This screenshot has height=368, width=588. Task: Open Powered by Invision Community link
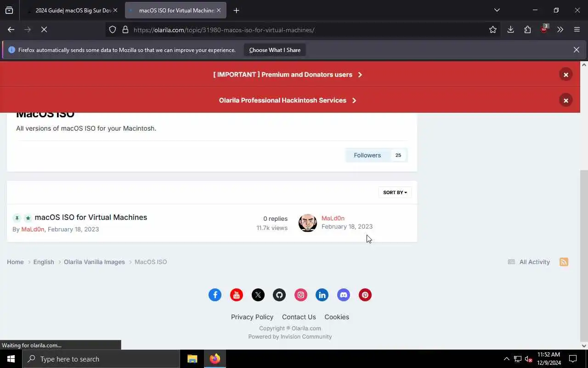(x=290, y=337)
